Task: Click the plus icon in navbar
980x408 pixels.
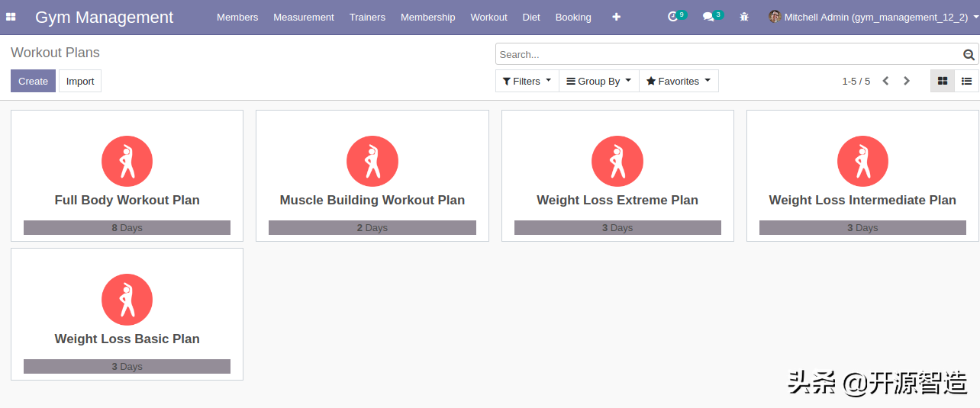Action: (617, 17)
